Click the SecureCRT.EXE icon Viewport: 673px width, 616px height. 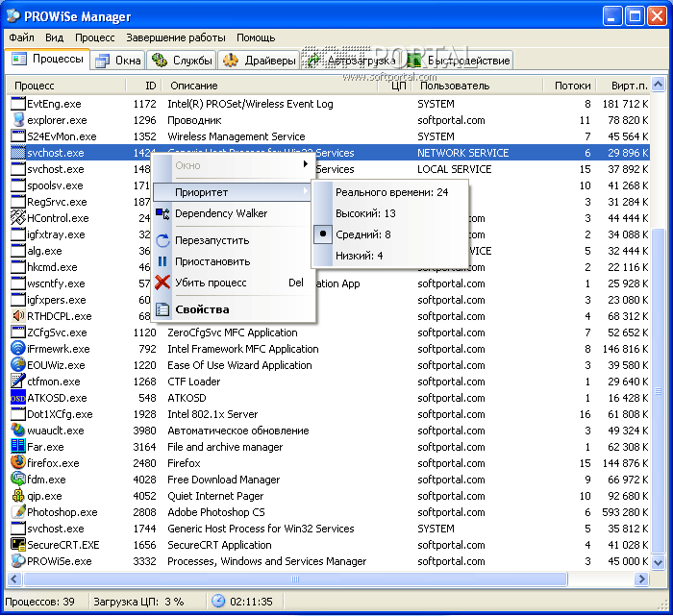[x=18, y=545]
